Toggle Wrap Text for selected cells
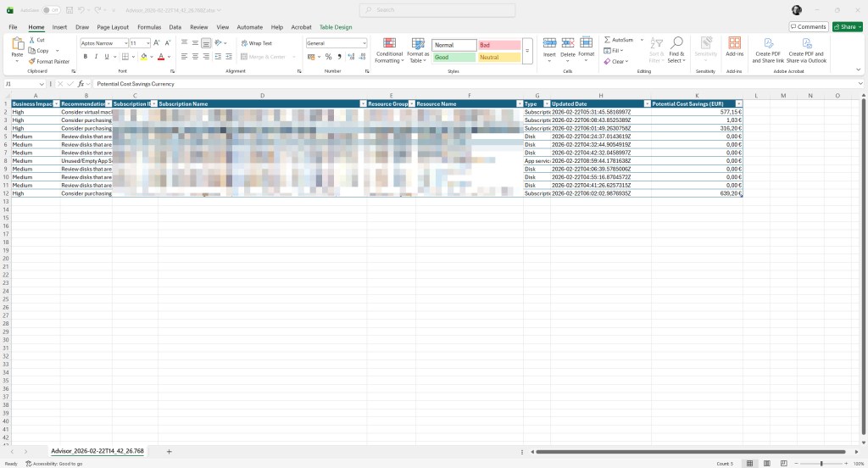This screenshot has width=868, height=468. (x=256, y=43)
